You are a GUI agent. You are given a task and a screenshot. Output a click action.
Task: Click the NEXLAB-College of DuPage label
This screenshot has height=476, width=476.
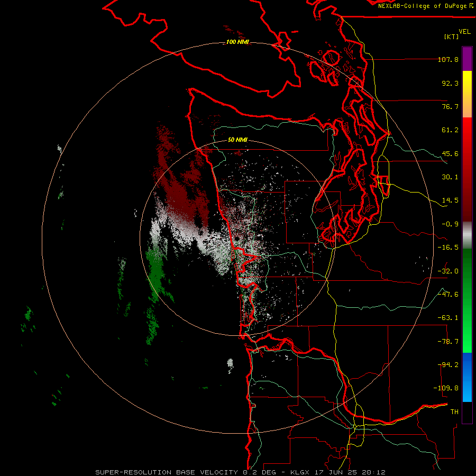click(425, 6)
